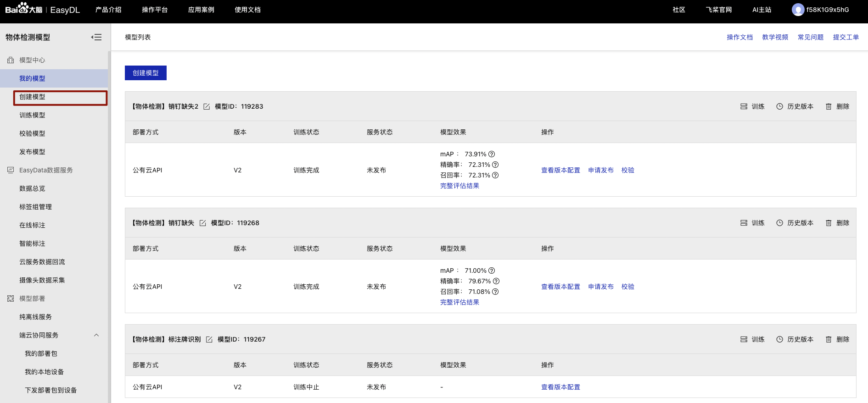Open the 提交工单 link at top right
Screen dimensions: 868x403
[846, 37]
